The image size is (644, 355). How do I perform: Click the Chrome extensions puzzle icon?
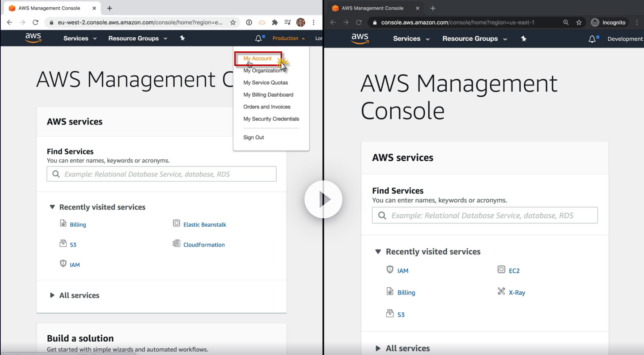click(x=275, y=22)
